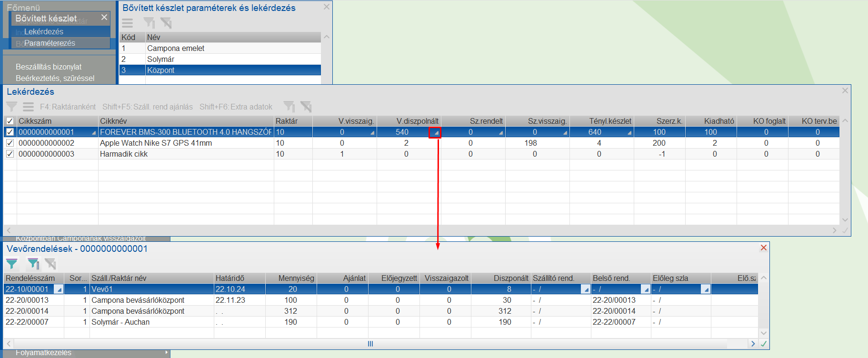Click filter settings icon after Shift+F6 in Lekérdezés
868x358 pixels.
289,107
